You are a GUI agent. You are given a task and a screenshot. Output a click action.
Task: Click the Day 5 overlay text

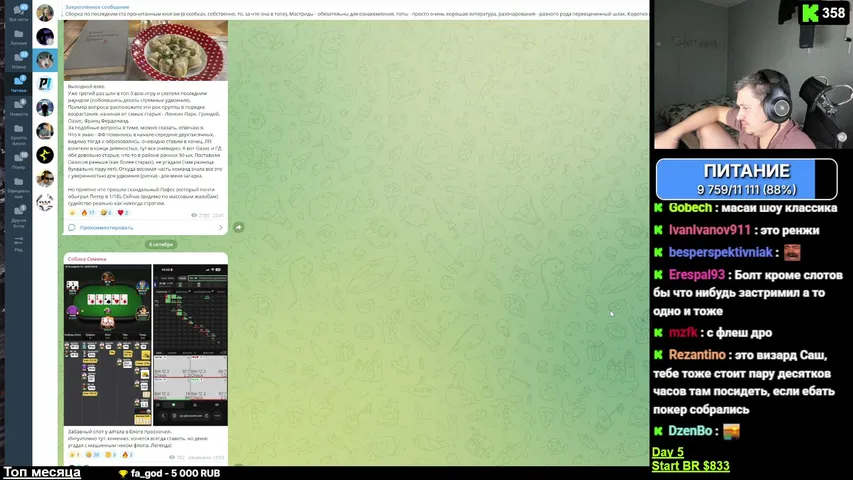[x=667, y=452]
